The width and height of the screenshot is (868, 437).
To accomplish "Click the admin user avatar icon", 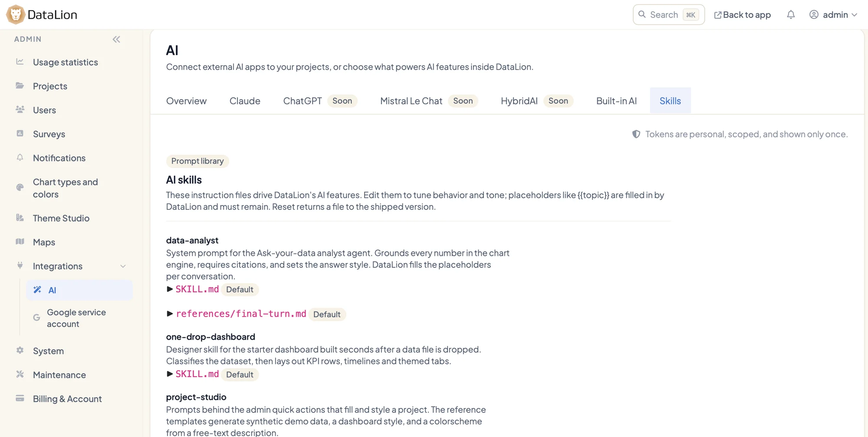I will coord(814,15).
